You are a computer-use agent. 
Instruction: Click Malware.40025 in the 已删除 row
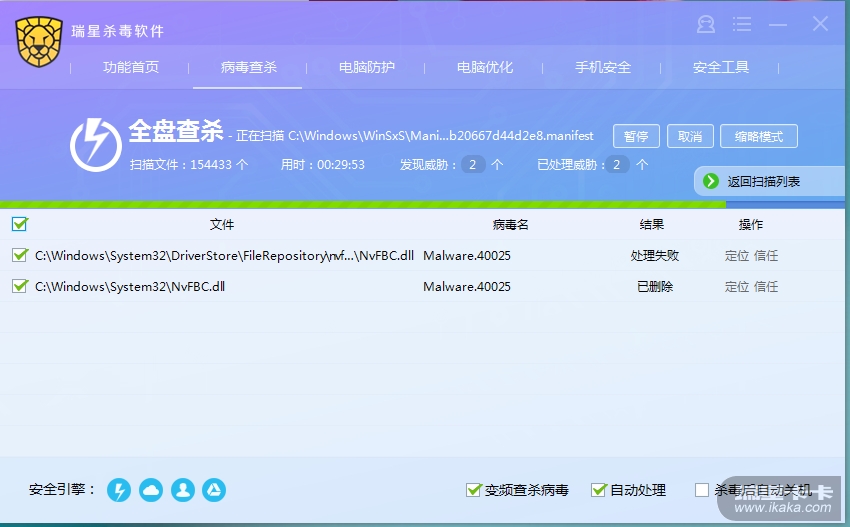coord(467,286)
